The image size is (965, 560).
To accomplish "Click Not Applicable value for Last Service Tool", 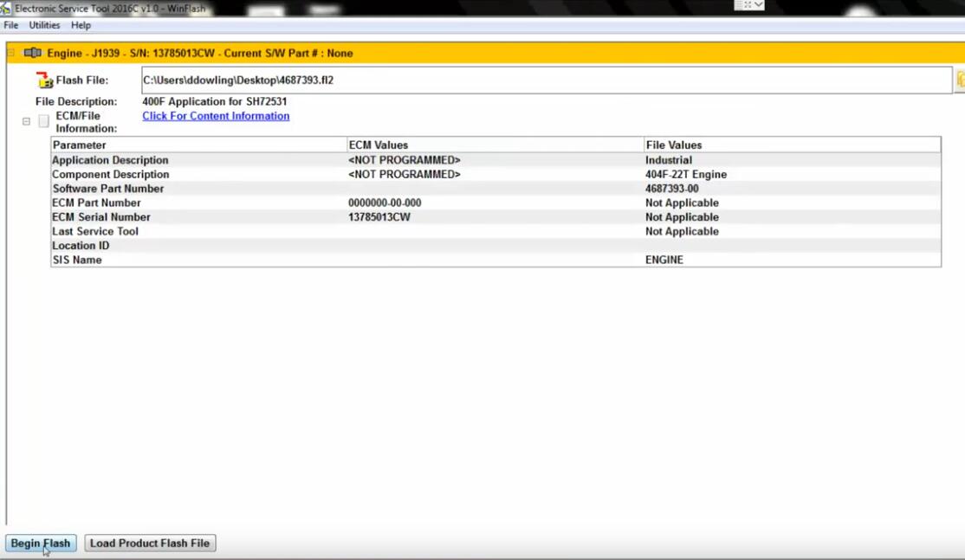I will [682, 231].
